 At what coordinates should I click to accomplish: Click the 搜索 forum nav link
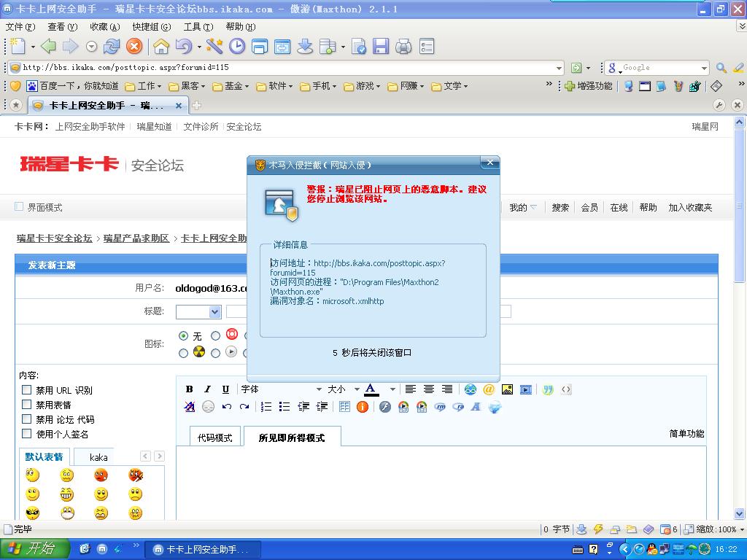point(560,207)
